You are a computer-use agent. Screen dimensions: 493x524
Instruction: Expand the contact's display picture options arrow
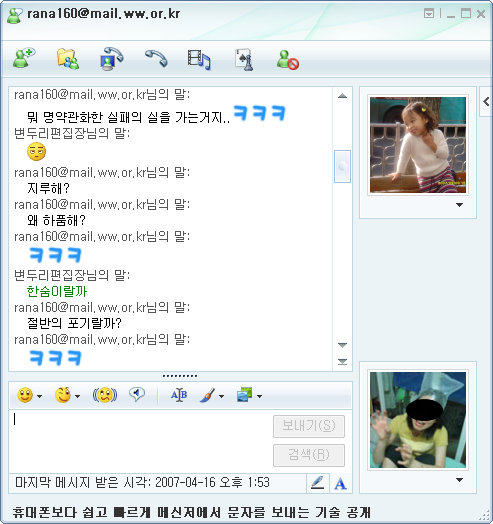point(460,205)
